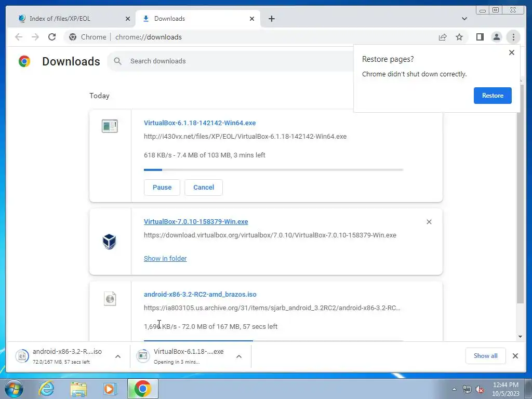
Task: Click the VirtualBox-6.1.18 source URL text
Action: click(x=245, y=137)
